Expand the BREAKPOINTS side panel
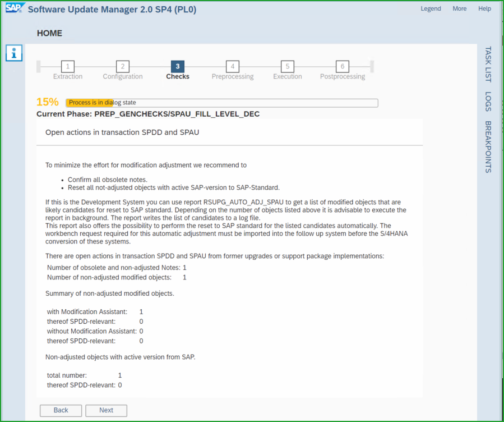 [x=488, y=147]
